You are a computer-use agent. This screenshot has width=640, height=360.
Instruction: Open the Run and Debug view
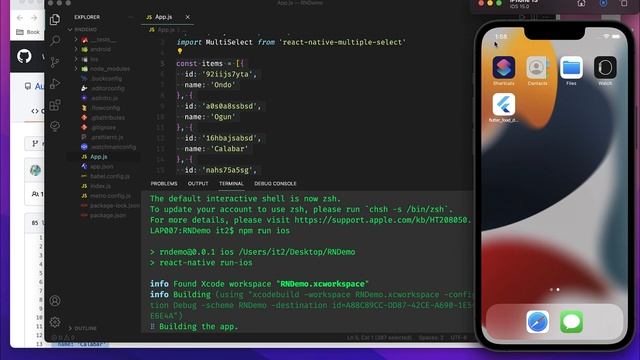[x=55, y=84]
